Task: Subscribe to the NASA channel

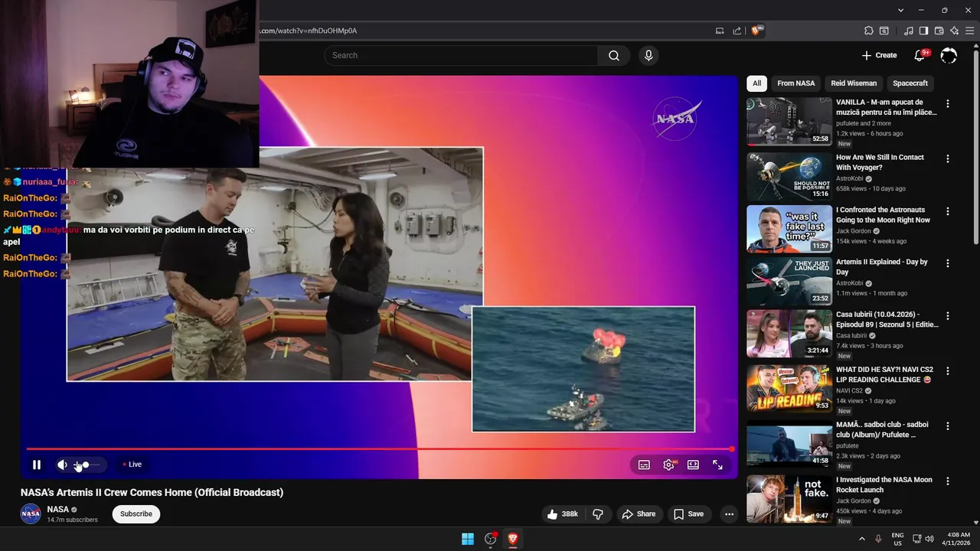Action: [x=136, y=514]
